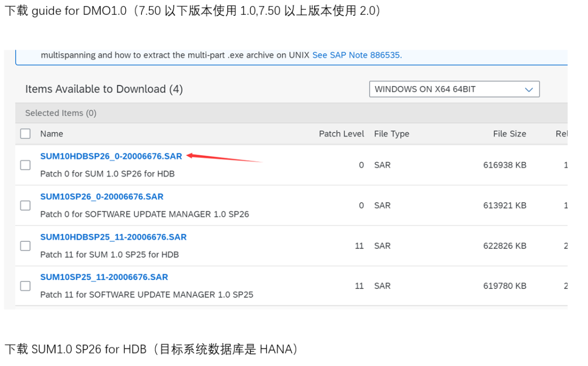Sort by the File Type column header
588x366 pixels.
tap(391, 134)
